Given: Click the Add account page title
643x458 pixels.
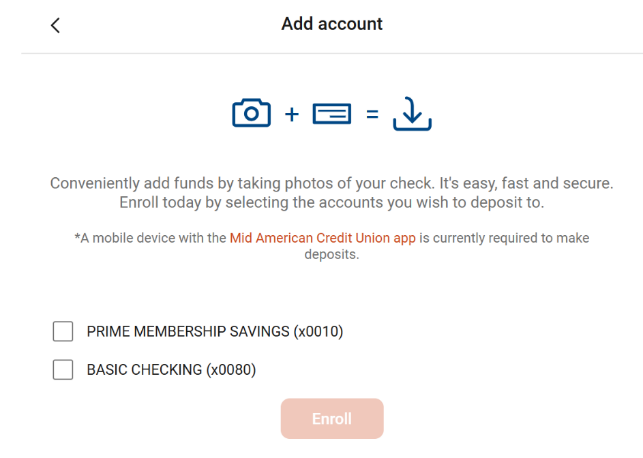Looking at the screenshot, I should tap(332, 24).
